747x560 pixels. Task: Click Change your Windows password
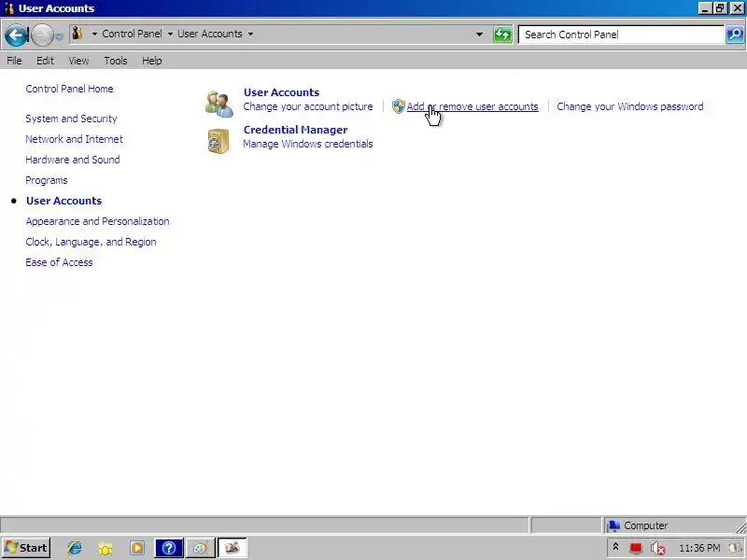coord(630,106)
